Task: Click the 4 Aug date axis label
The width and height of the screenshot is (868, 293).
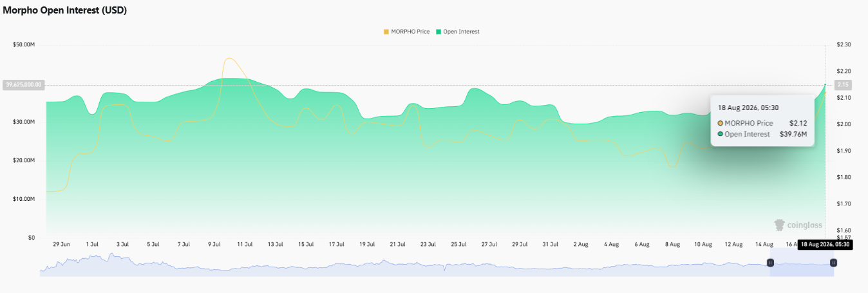Action: click(611, 245)
